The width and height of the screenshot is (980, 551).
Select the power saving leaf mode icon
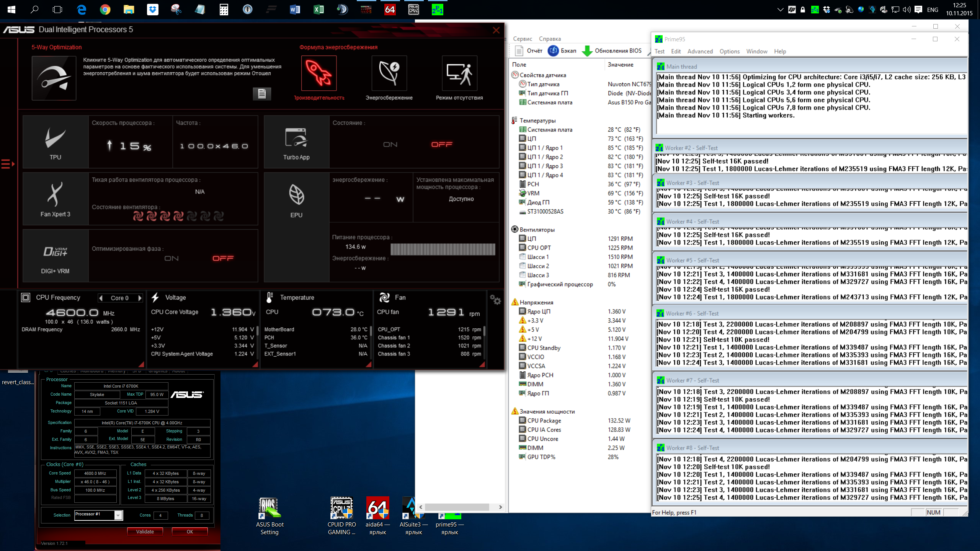(x=389, y=73)
